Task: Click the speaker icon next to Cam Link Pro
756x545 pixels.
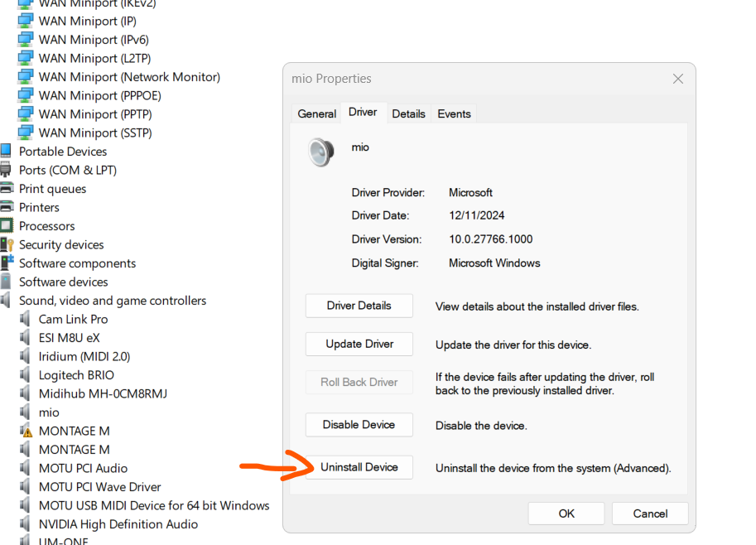Action: [26, 319]
